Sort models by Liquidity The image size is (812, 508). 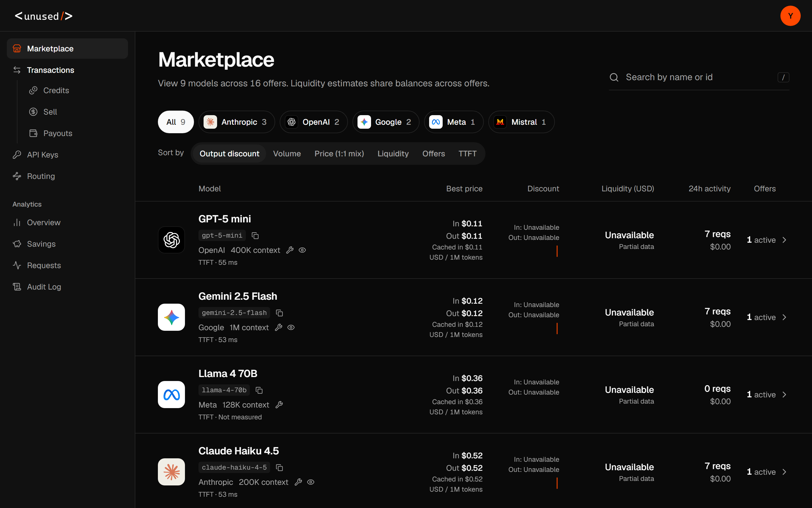coord(393,154)
